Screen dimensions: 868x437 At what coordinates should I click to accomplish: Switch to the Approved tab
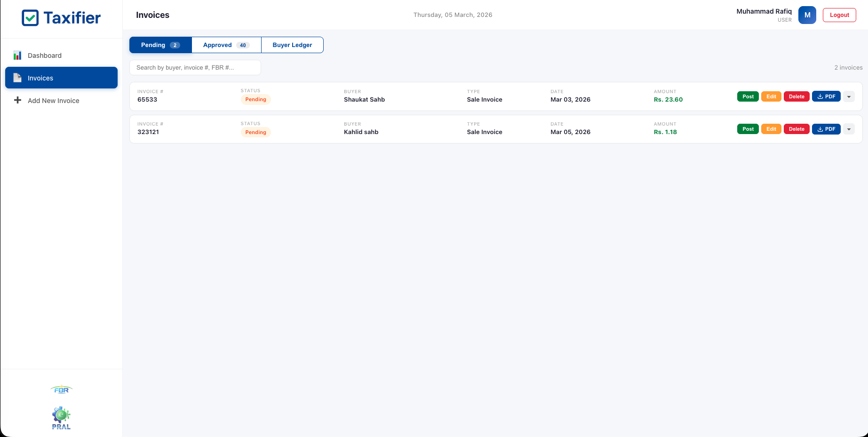coord(226,45)
